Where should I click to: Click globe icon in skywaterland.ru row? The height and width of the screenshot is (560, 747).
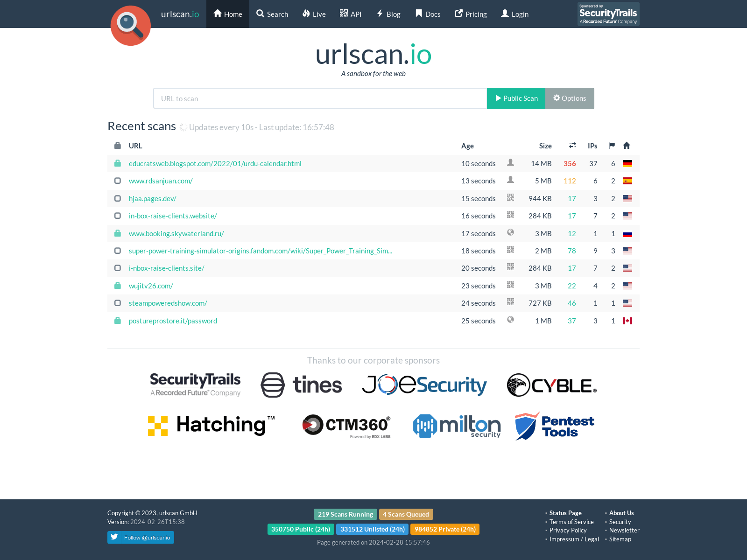coord(511,232)
